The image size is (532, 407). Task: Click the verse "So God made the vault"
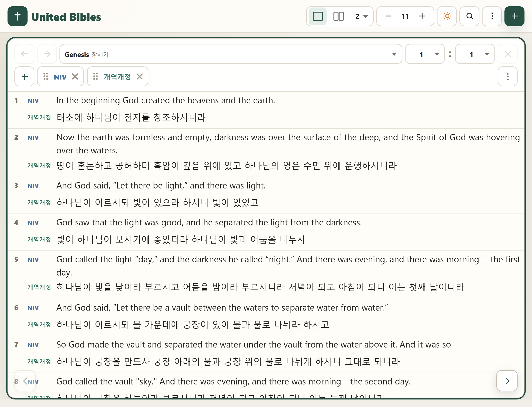pyautogui.click(x=255, y=345)
